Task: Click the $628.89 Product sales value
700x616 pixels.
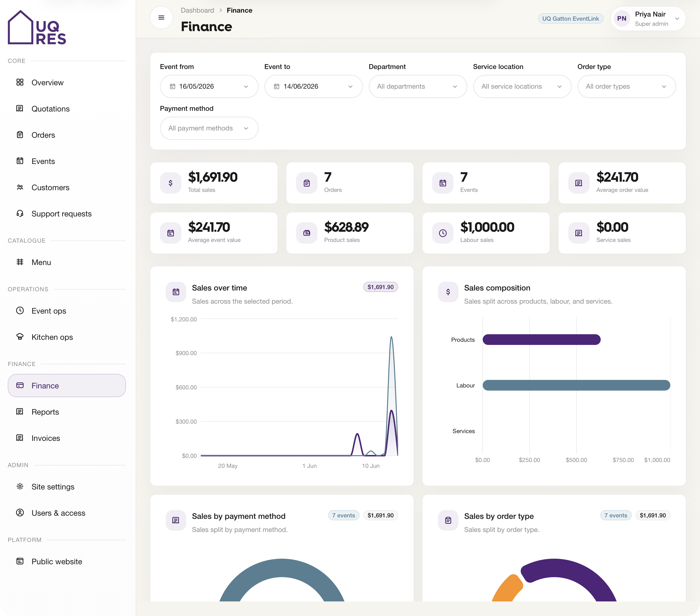Action: pyautogui.click(x=346, y=227)
